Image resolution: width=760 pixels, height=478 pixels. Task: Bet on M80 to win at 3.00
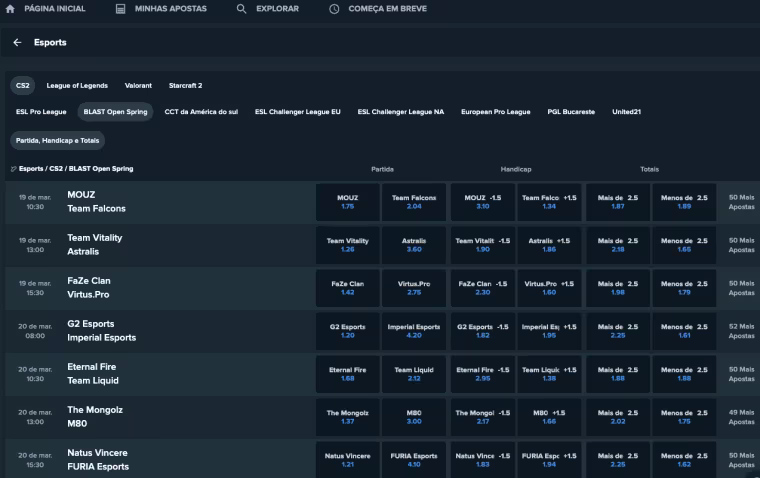tap(414, 417)
